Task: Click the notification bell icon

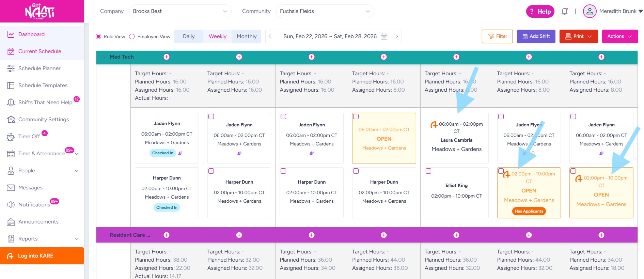Action: [x=564, y=11]
